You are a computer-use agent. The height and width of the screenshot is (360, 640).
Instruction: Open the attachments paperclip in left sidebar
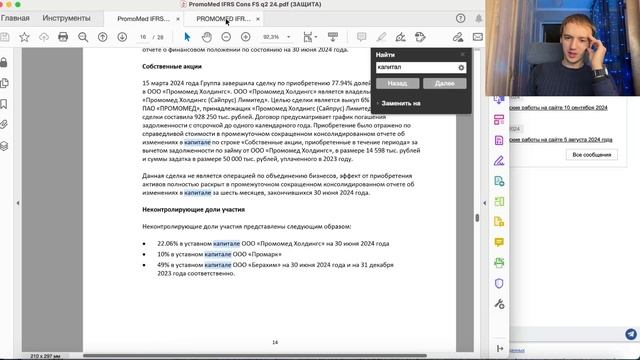coord(4,124)
